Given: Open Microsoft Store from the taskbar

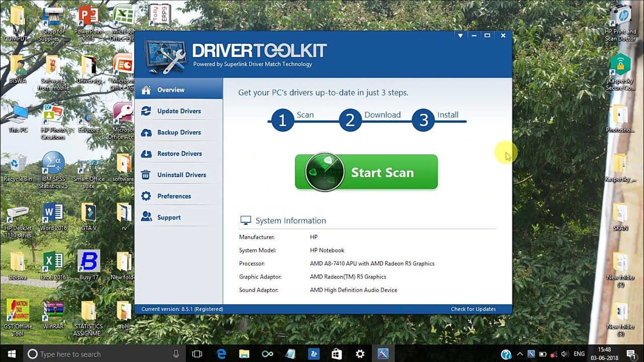Looking at the screenshot, I should 337,354.
